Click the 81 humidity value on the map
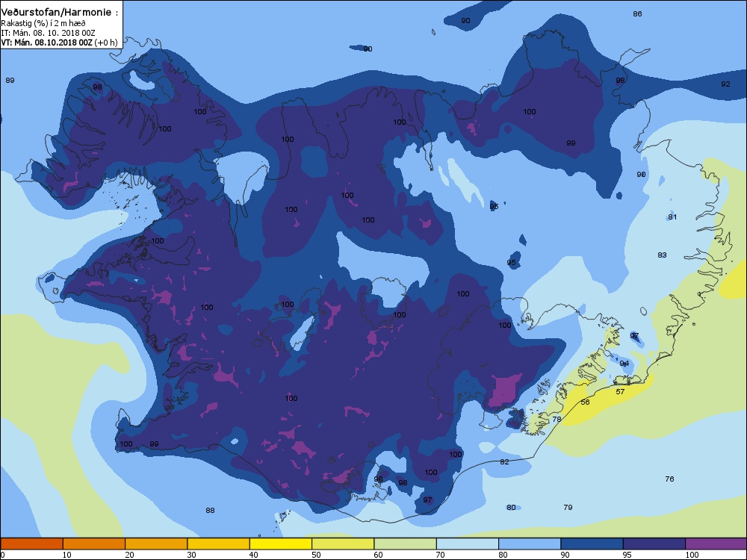The image size is (747, 560). pos(672,217)
